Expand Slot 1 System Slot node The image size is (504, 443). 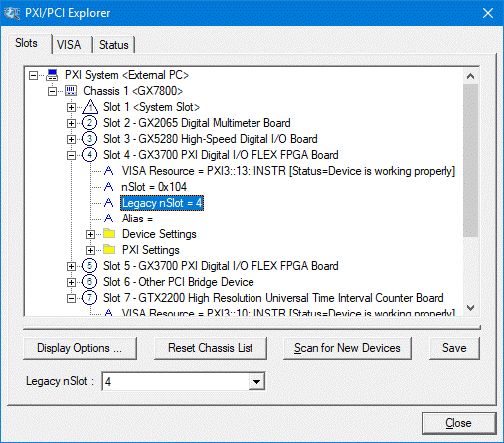[x=71, y=107]
